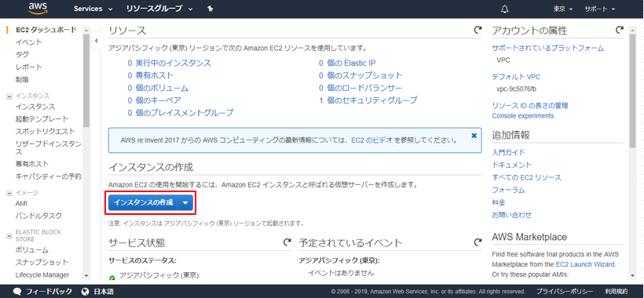Screen dimensions: 644x298
Task: Open スポットリクエスト in sidebar
Action: 45,131
